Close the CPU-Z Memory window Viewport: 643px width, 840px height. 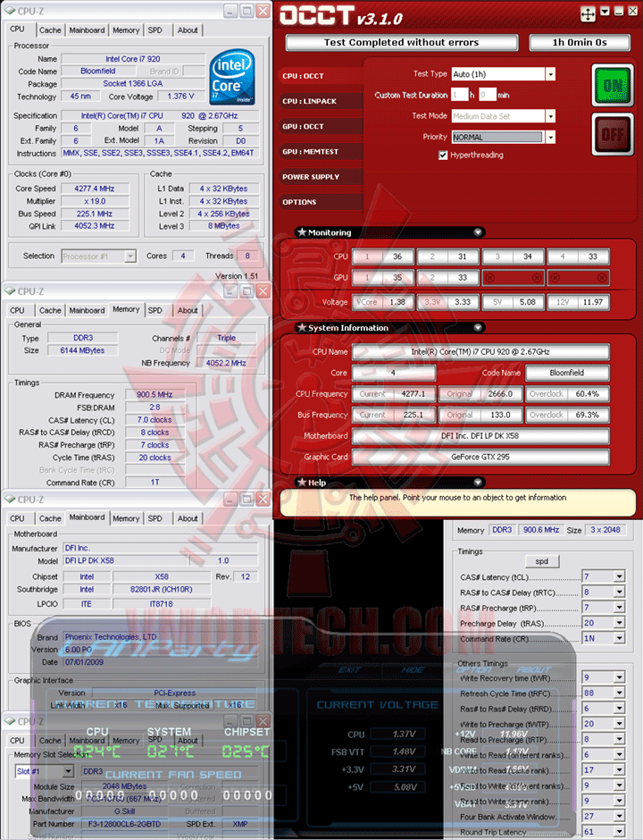(263, 291)
